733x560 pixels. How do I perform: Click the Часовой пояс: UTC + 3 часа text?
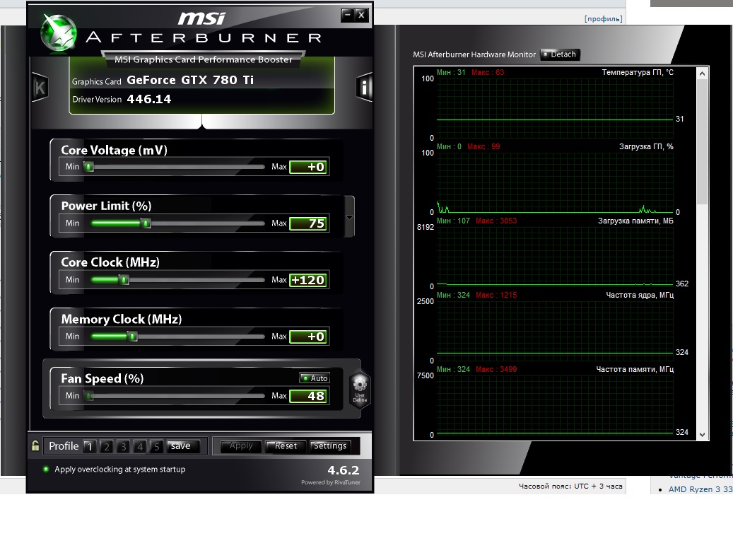click(x=570, y=486)
